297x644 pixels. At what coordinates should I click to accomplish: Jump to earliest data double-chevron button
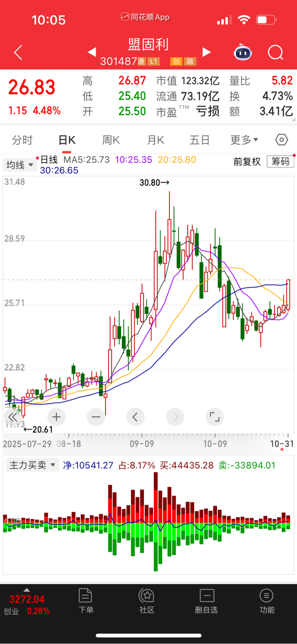click(x=13, y=417)
